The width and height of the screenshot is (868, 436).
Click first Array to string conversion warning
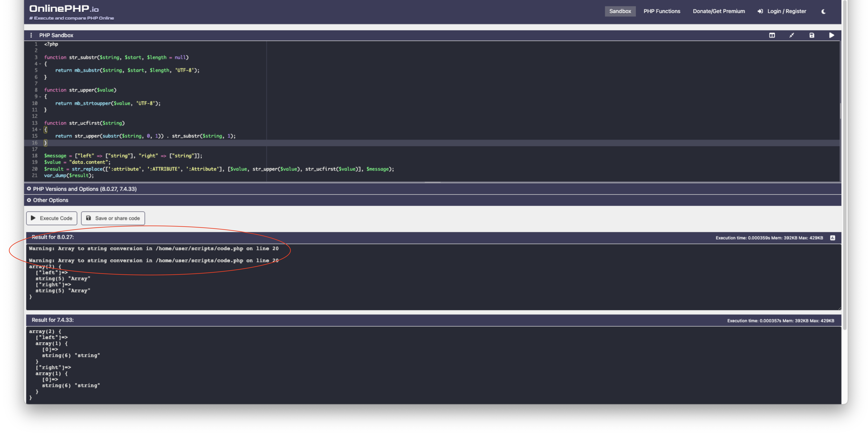click(154, 249)
